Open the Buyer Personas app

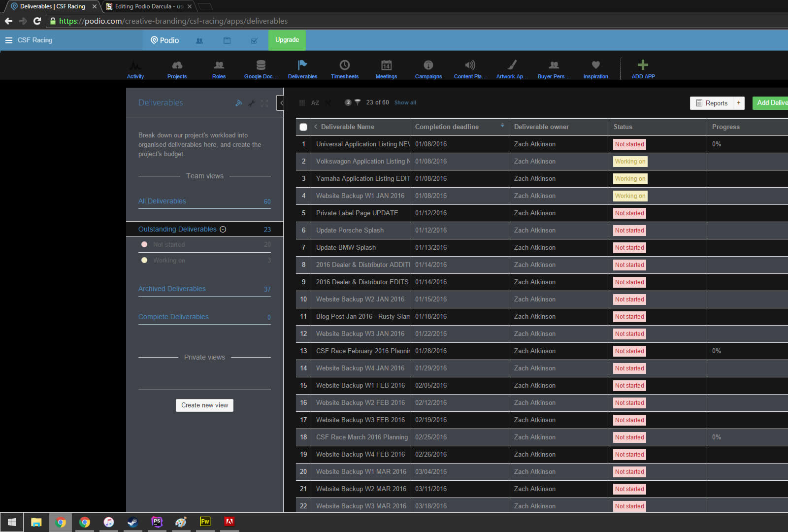coord(554,69)
